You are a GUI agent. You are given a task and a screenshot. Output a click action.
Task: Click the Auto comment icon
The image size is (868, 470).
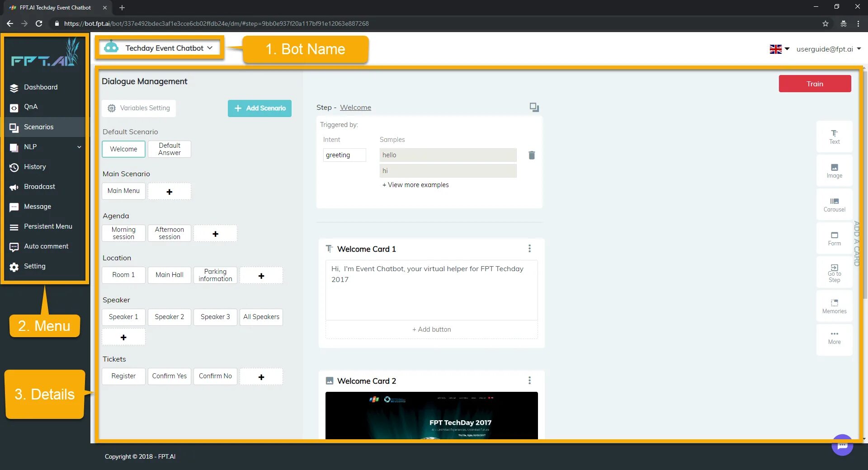[x=14, y=247]
